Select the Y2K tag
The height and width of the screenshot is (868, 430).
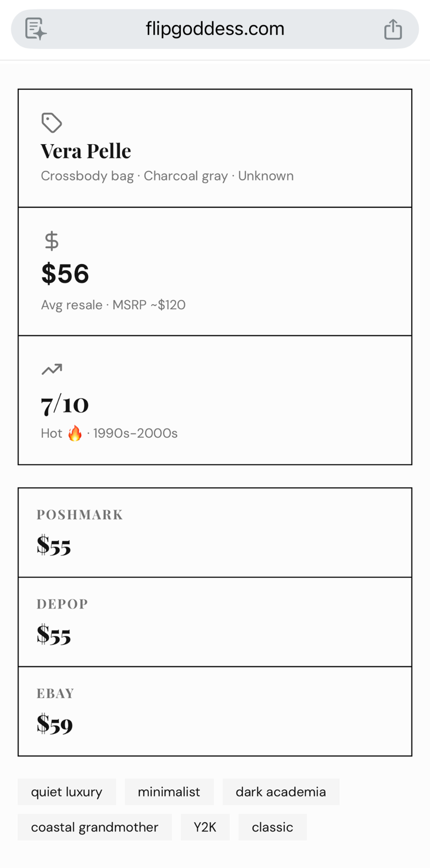pos(205,827)
